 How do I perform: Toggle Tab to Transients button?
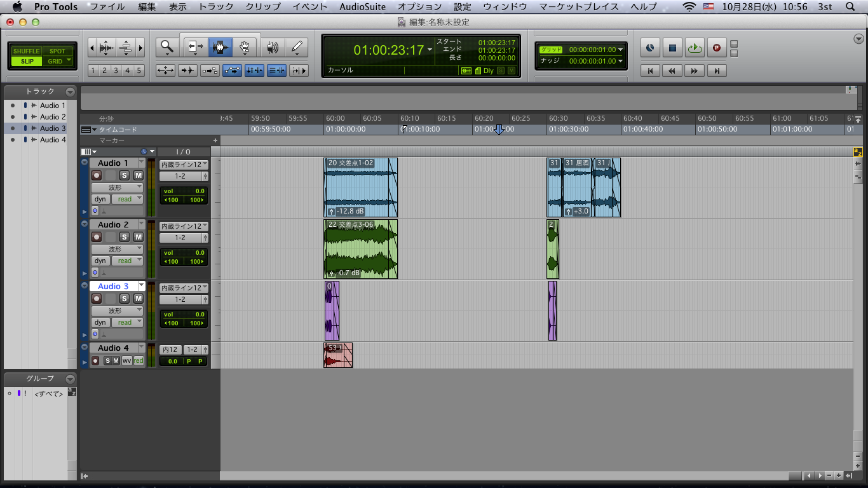point(187,71)
